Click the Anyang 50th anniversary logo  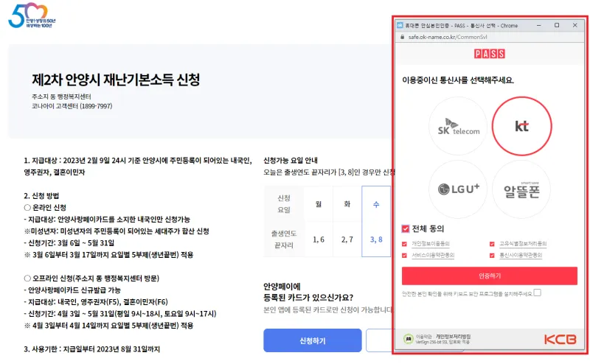coord(32,15)
